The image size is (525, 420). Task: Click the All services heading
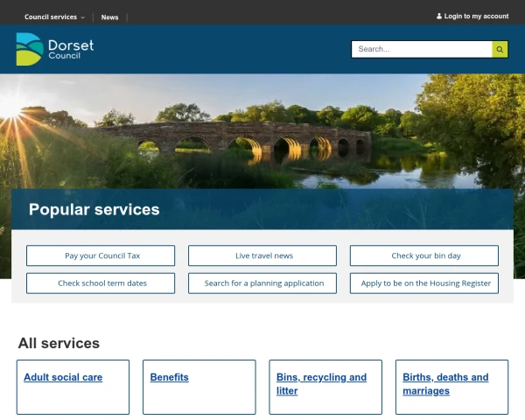click(x=59, y=343)
